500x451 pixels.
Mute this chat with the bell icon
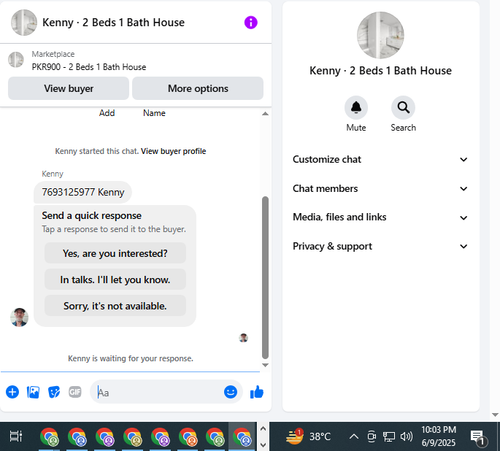point(356,108)
